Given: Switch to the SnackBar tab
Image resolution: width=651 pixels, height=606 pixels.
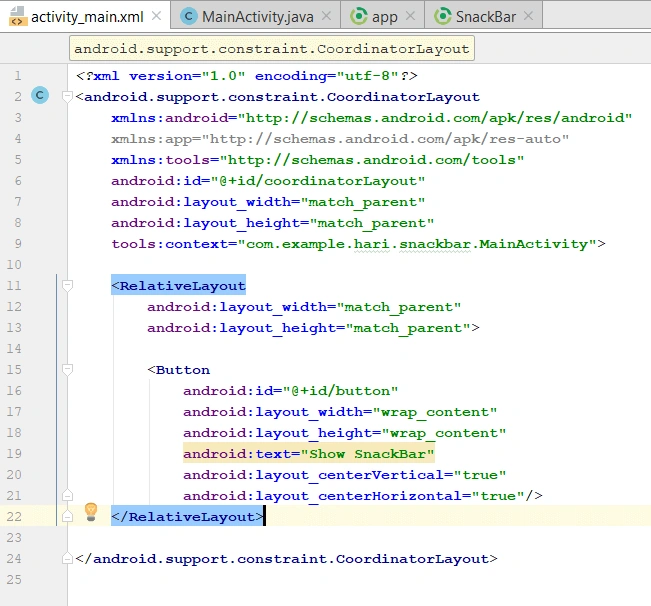Looking at the screenshot, I should (484, 17).
